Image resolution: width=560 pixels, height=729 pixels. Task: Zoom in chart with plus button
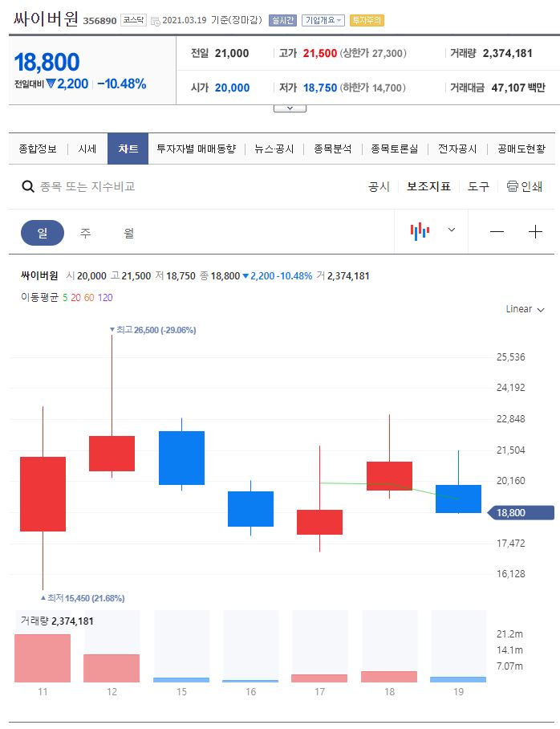coord(535,231)
